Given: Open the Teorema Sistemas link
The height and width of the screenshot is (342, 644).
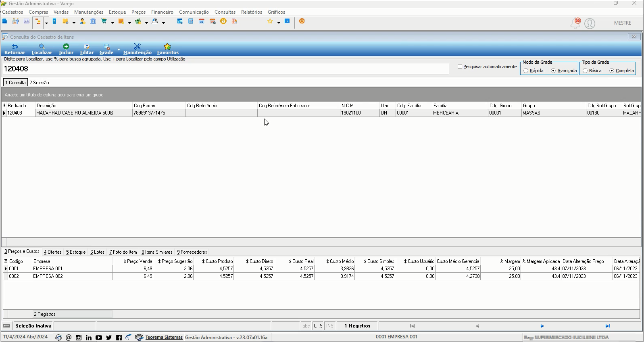Looking at the screenshot, I should (164, 337).
